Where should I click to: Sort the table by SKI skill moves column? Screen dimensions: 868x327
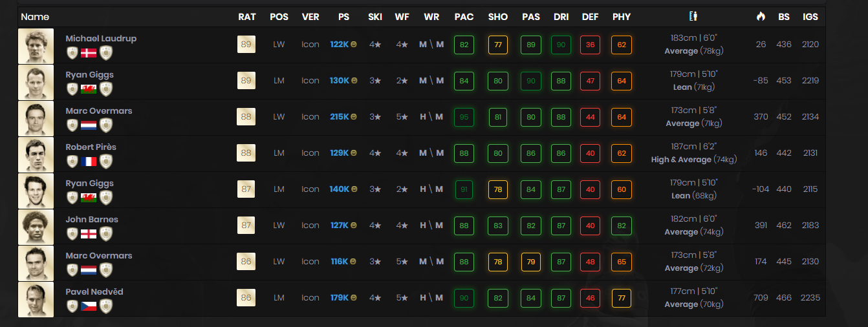coord(374,17)
